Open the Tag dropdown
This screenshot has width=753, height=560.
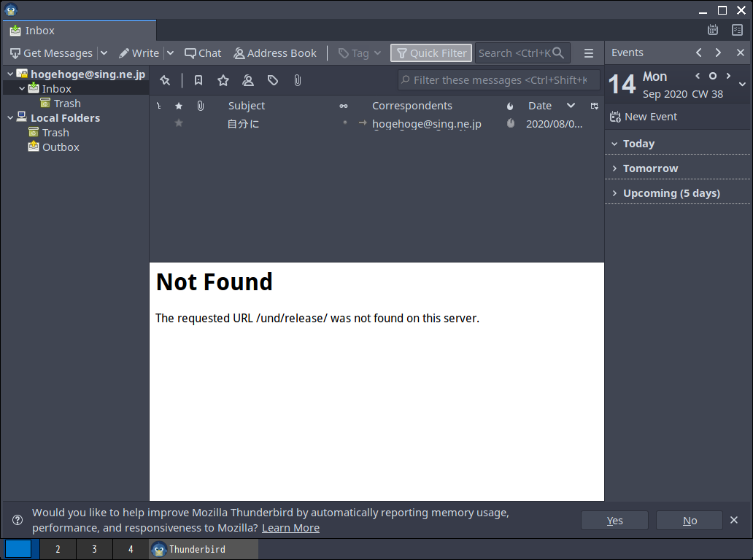pos(360,52)
